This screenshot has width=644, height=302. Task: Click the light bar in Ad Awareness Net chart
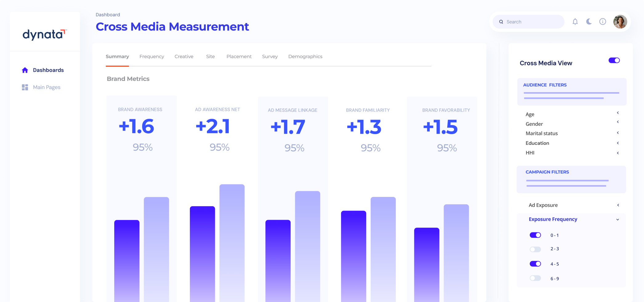point(232,243)
